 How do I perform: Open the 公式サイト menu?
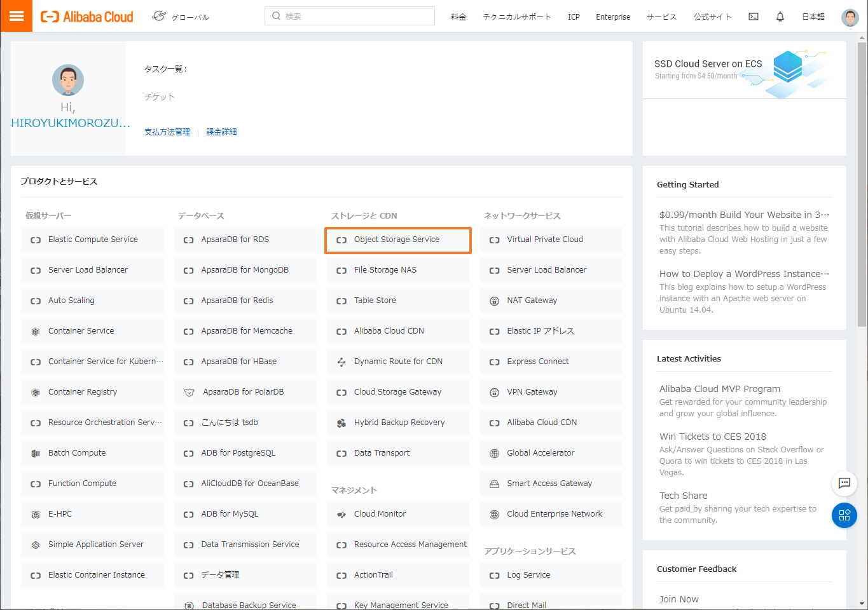pyautogui.click(x=713, y=17)
